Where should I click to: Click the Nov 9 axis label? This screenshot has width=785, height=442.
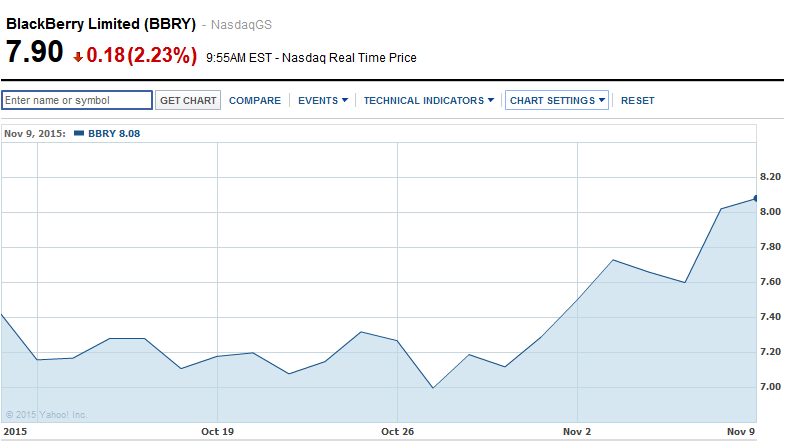tap(740, 431)
